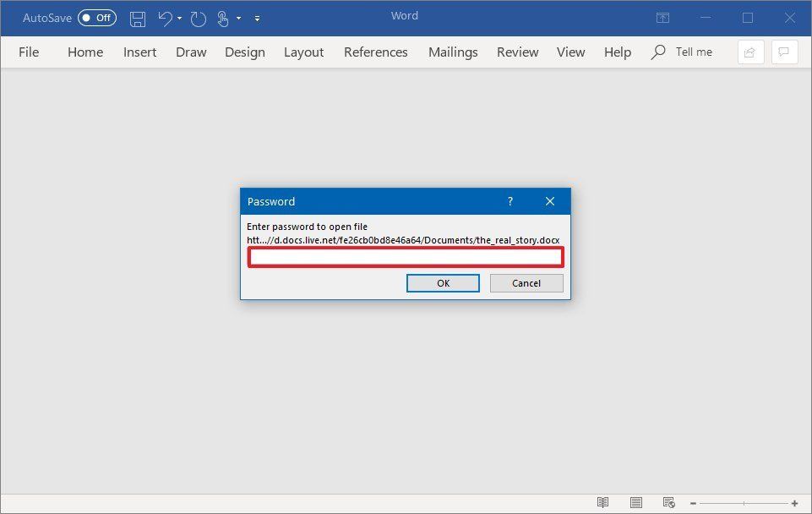
Task: Select the Print Layout view icon
Action: pos(635,502)
